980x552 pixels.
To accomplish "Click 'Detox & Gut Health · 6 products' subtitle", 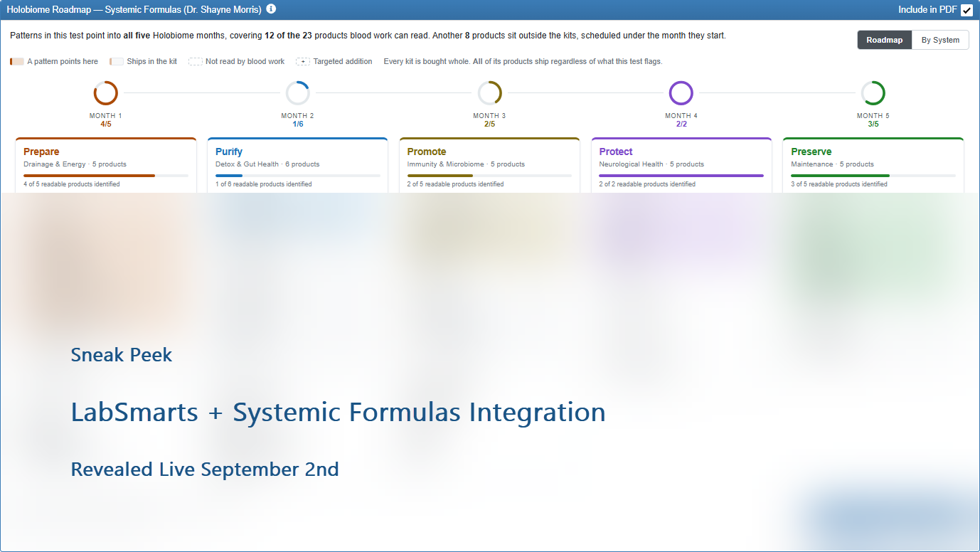I will (x=267, y=164).
